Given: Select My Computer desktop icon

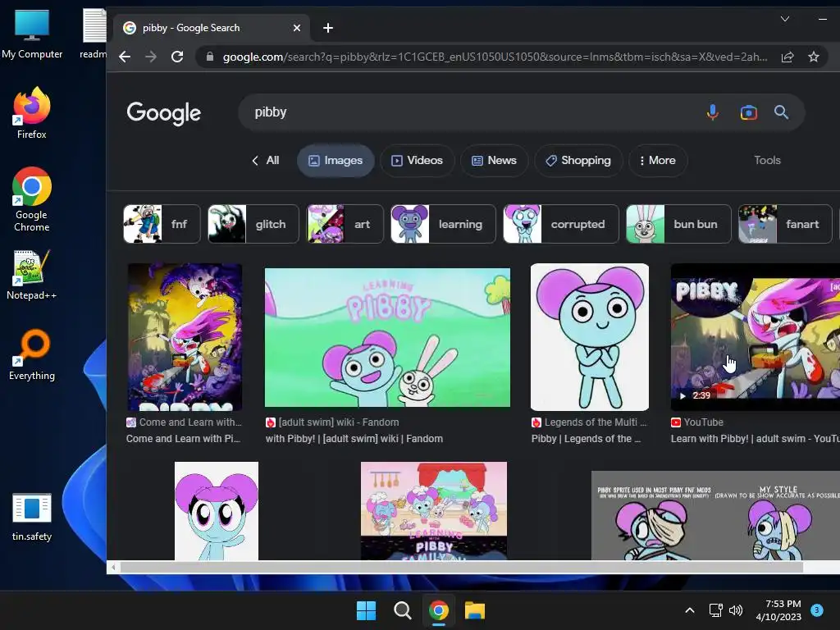Looking at the screenshot, I should 32,34.
